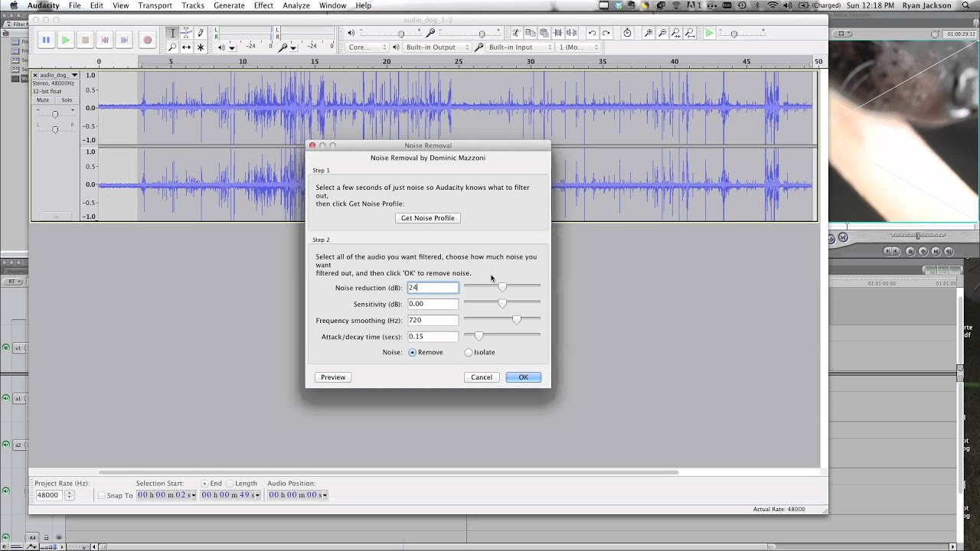
Task: Click the green Play button in transport toolbar
Action: tap(66, 40)
